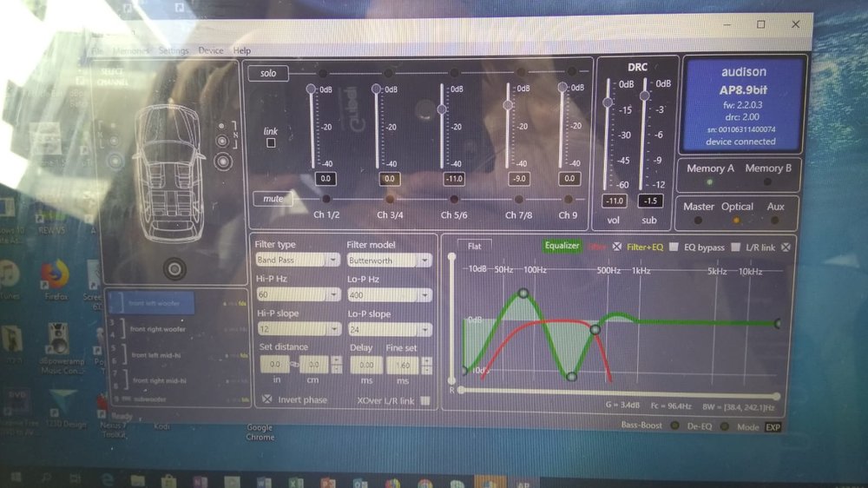
Task: Click the Set distance stepper arrows
Action: click(x=336, y=365)
